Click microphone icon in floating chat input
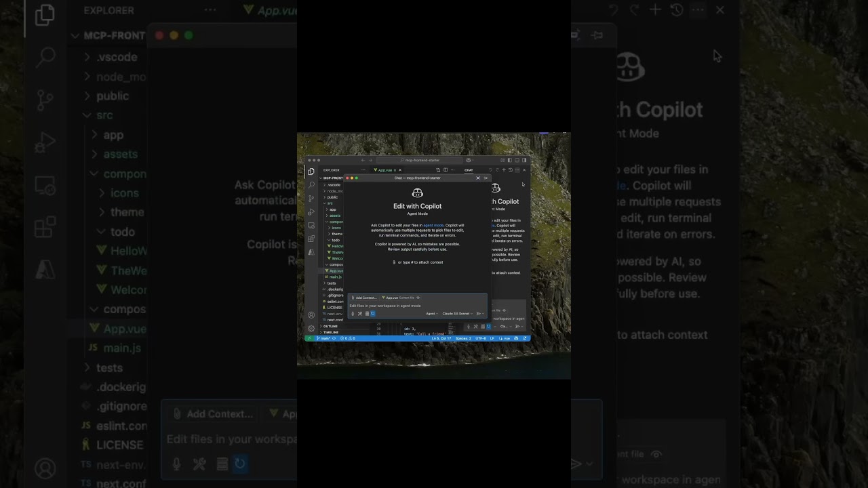868x488 pixels. (353, 314)
